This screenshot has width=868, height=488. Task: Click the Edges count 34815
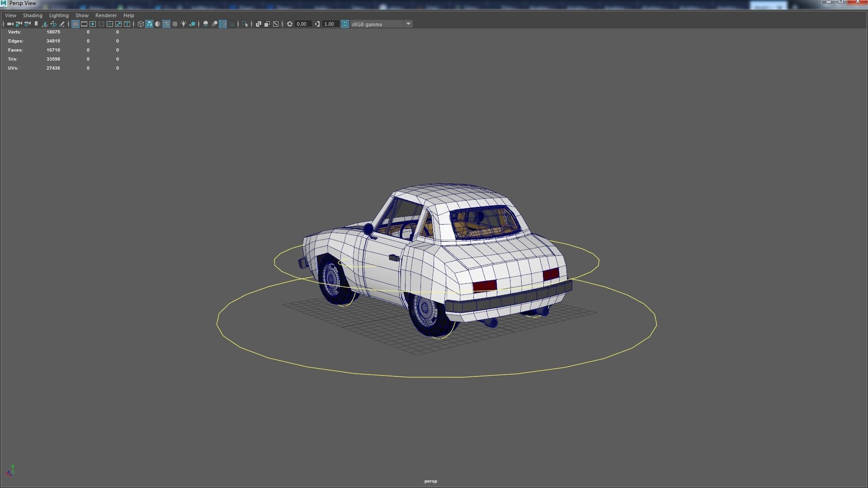(53, 41)
